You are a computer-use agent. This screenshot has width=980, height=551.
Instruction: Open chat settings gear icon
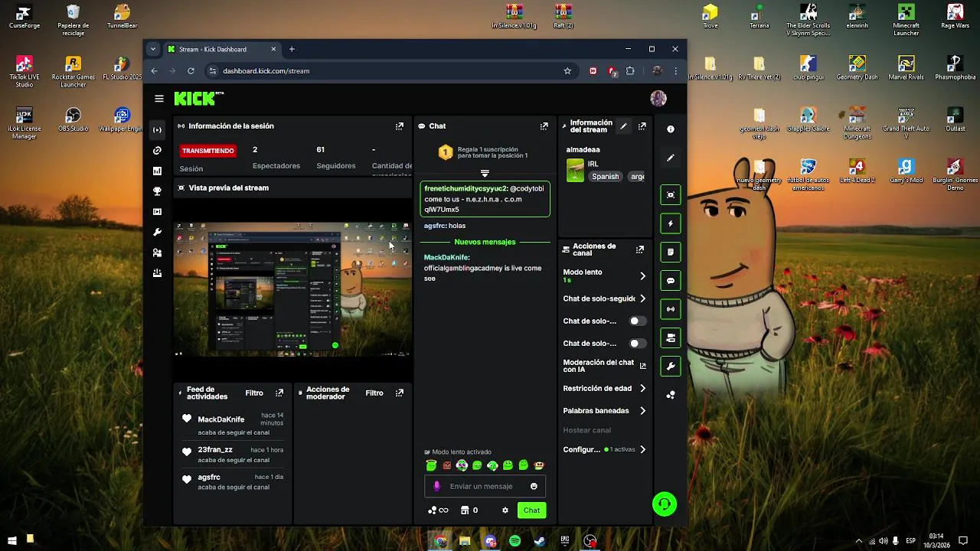[505, 510]
